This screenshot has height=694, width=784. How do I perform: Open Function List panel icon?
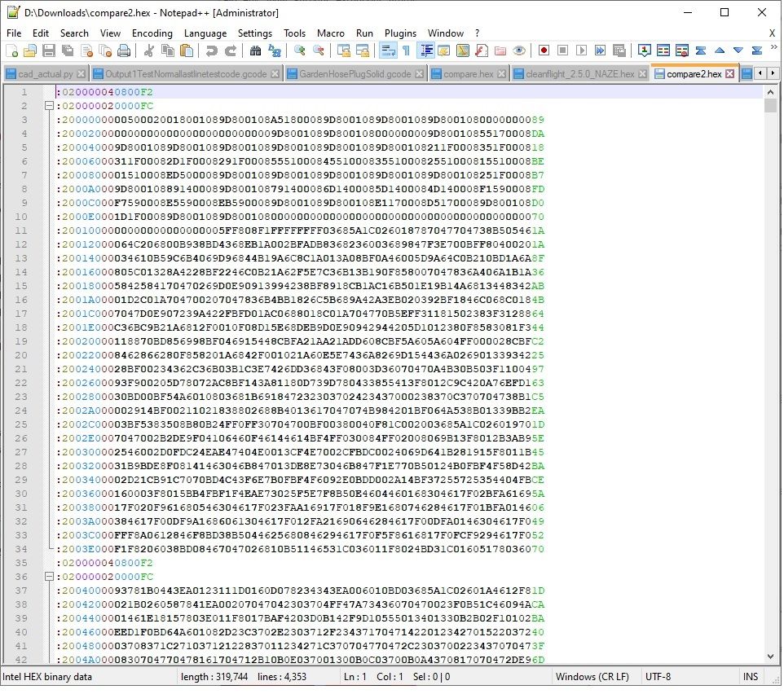tap(482, 51)
